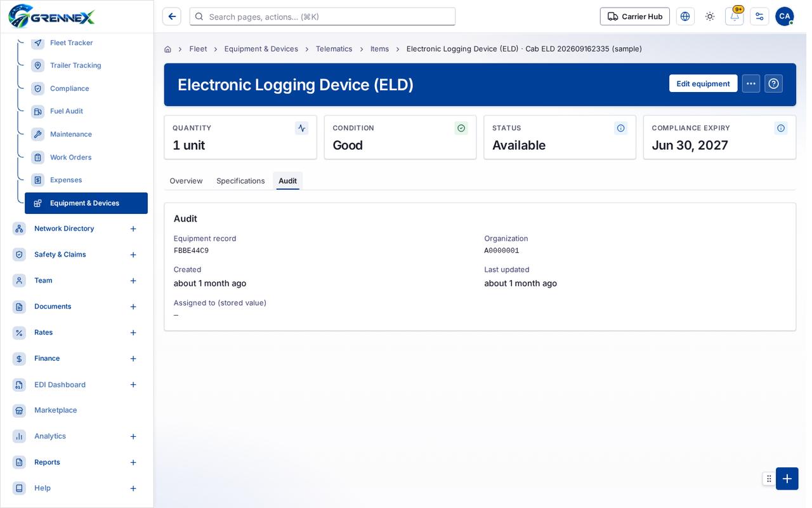The image size is (812, 508).
Task: Click the floating blue plus button
Action: click(x=787, y=479)
